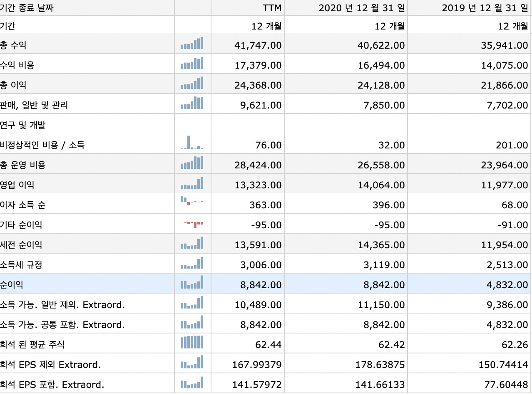Click the 총 수익 row label

pos(13,45)
